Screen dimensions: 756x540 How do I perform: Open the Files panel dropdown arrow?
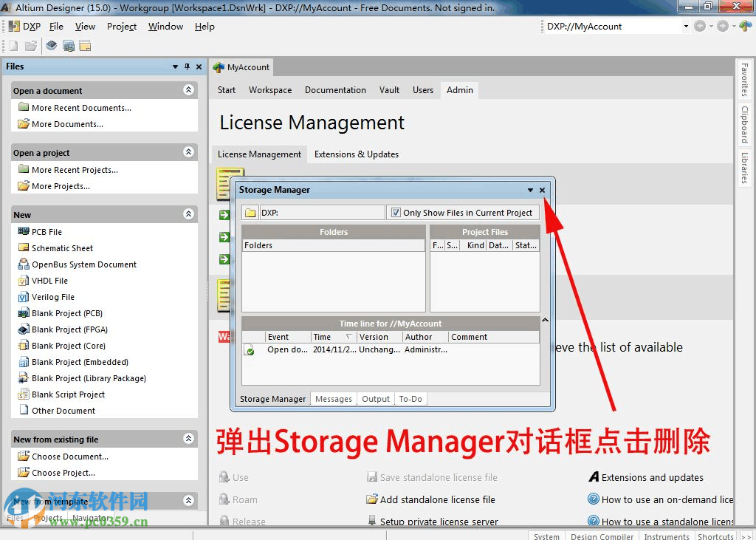pos(175,66)
